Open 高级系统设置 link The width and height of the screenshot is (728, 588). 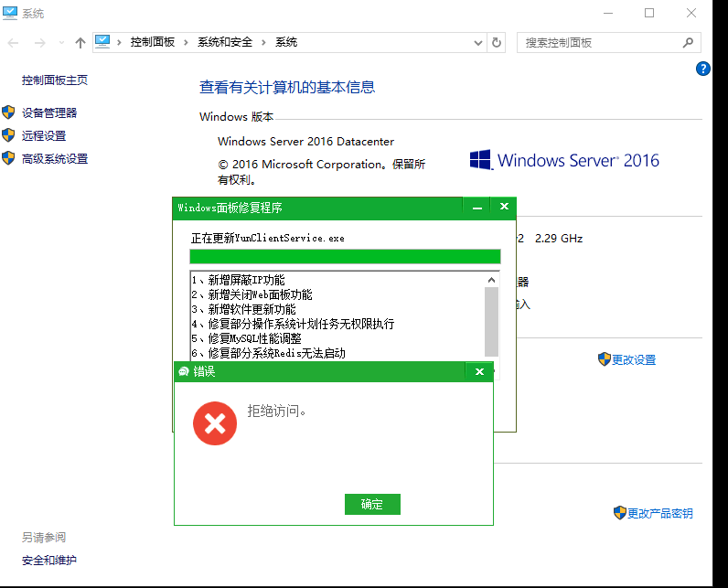click(x=54, y=159)
